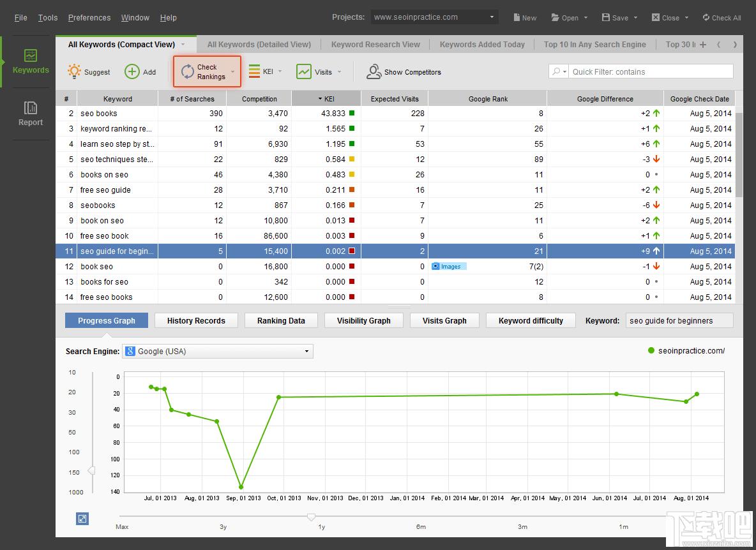The image size is (756, 550).
Task: Open the Tools menu
Action: point(48,18)
